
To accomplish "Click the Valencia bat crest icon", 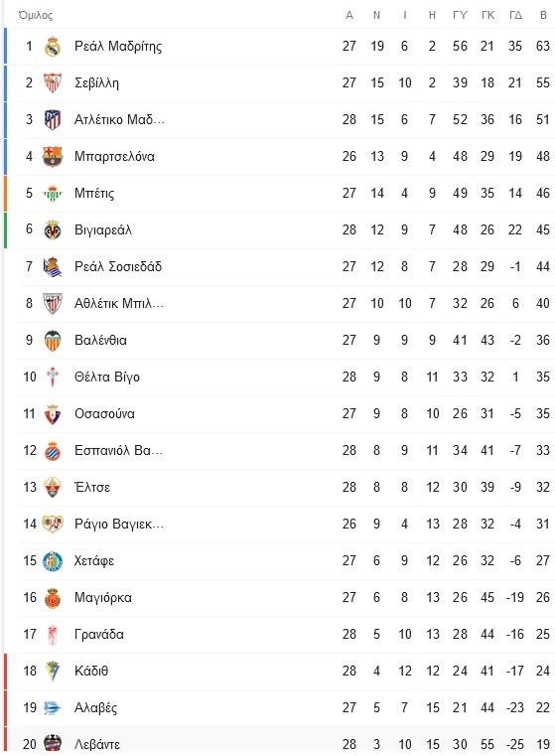I will click(x=53, y=341).
